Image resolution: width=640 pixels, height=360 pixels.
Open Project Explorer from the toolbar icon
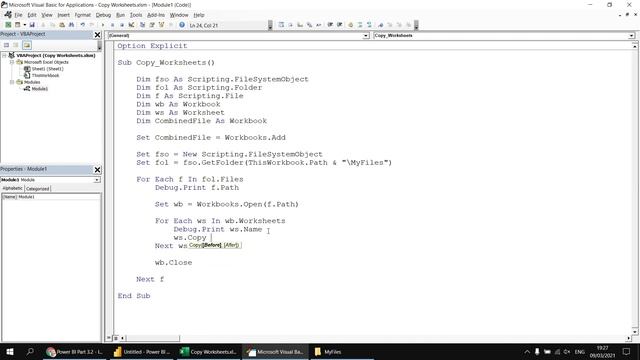point(142,25)
